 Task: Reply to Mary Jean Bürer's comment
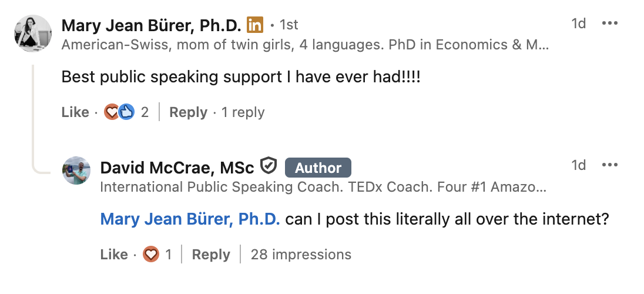188,112
